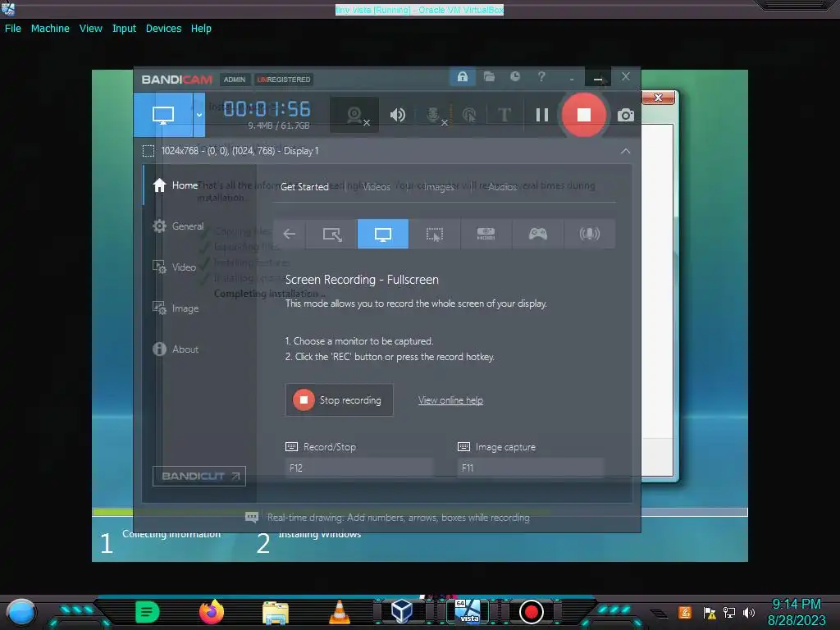840x630 pixels.
Task: Select audio only recording mode icon
Action: click(x=589, y=234)
